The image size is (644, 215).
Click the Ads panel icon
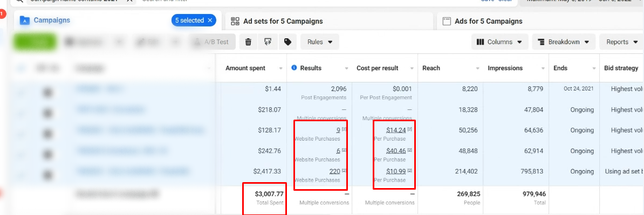point(447,22)
